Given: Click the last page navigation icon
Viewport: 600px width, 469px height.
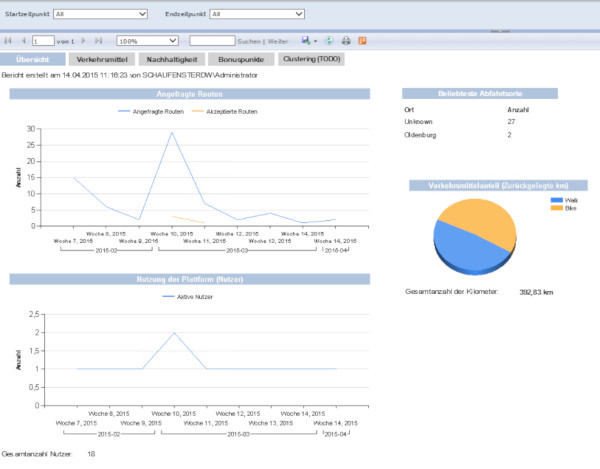Looking at the screenshot, I should tap(98, 41).
